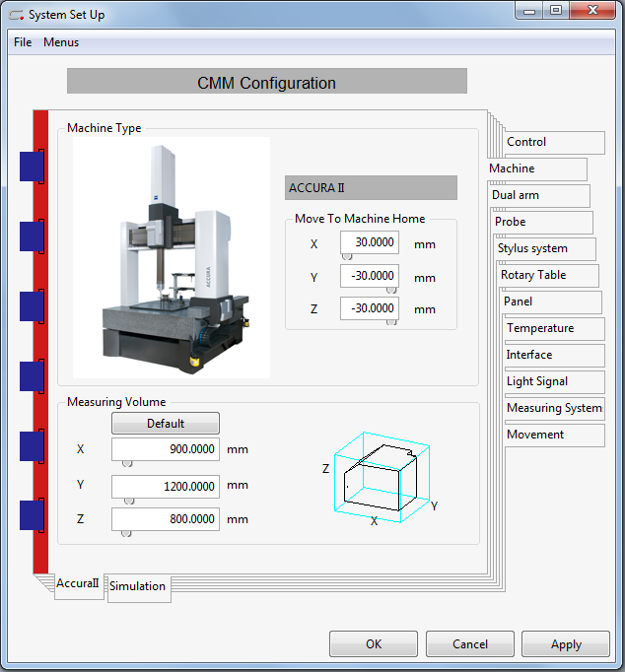Click the Apply button
Screen dimensions: 625x672
(566, 643)
